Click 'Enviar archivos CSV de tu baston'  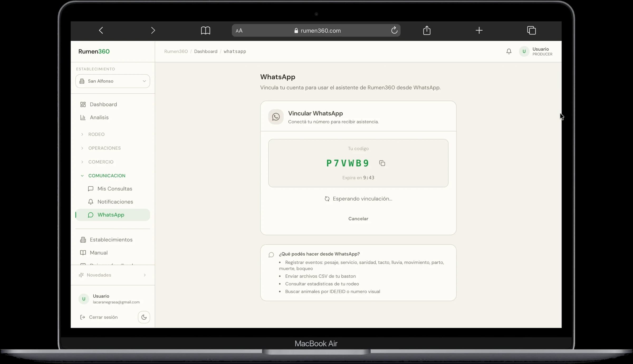coord(320,276)
